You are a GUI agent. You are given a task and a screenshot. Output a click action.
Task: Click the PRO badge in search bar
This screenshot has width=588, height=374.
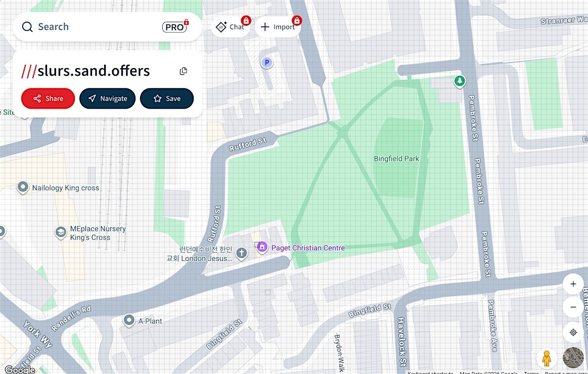[174, 27]
